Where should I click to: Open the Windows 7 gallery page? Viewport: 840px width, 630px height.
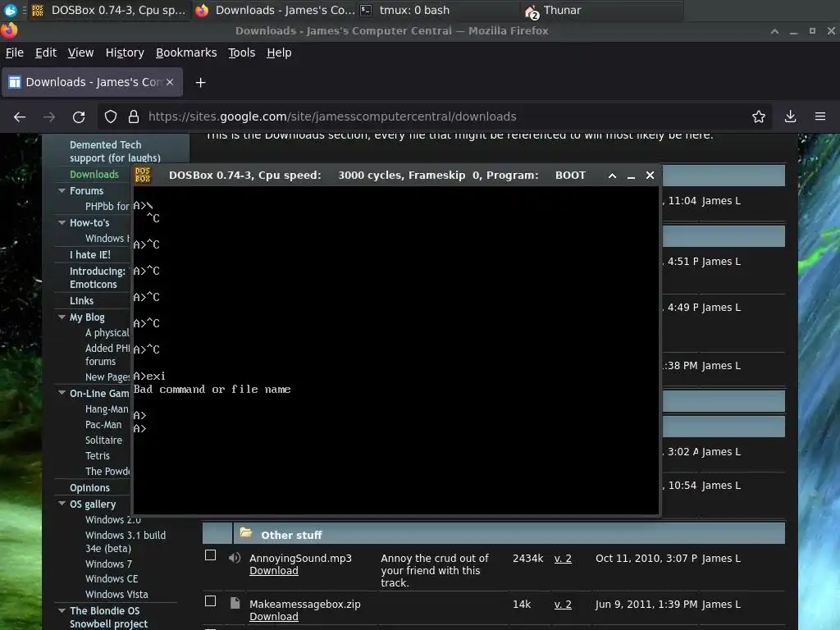click(108, 564)
